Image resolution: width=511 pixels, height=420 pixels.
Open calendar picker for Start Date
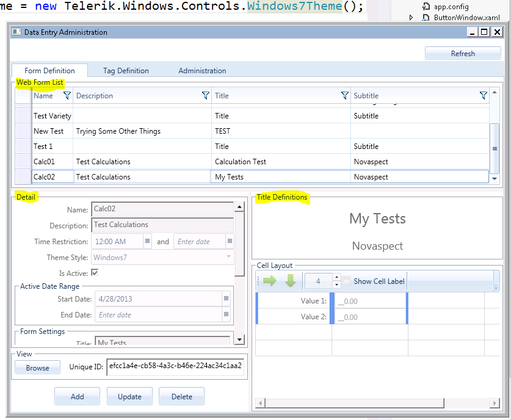pos(226,299)
